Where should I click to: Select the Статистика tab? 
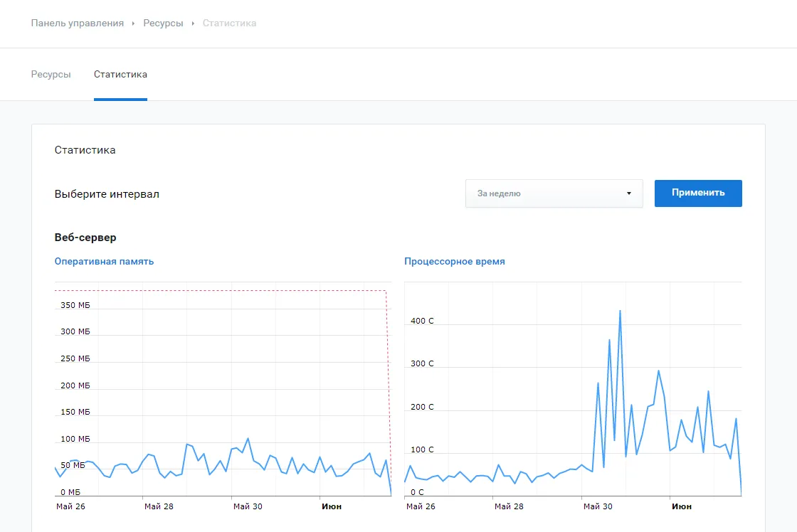pyautogui.click(x=120, y=75)
